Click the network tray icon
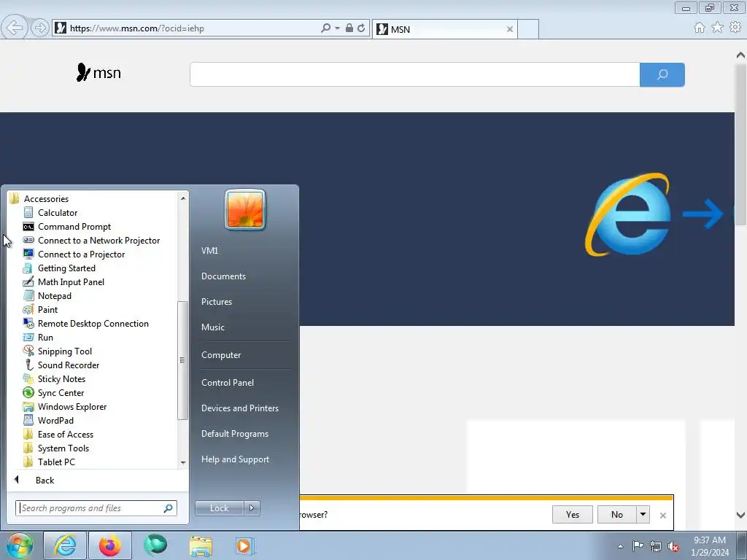 tap(656, 546)
